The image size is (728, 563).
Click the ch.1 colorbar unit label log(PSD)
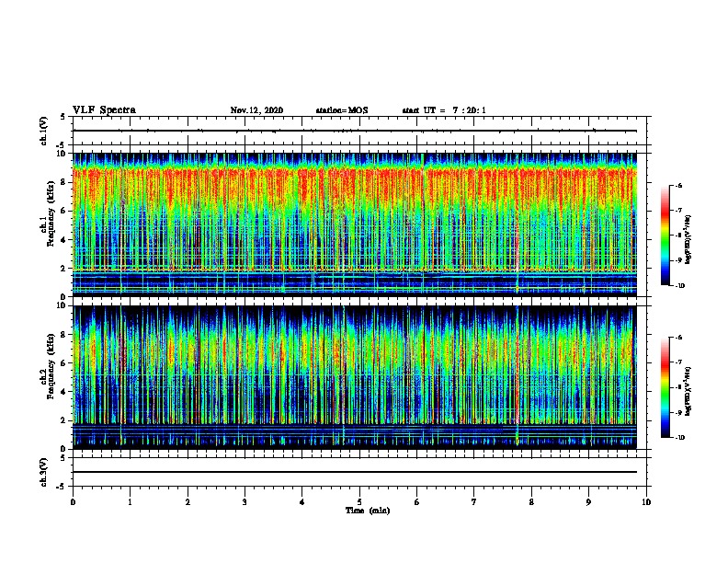[x=688, y=239]
